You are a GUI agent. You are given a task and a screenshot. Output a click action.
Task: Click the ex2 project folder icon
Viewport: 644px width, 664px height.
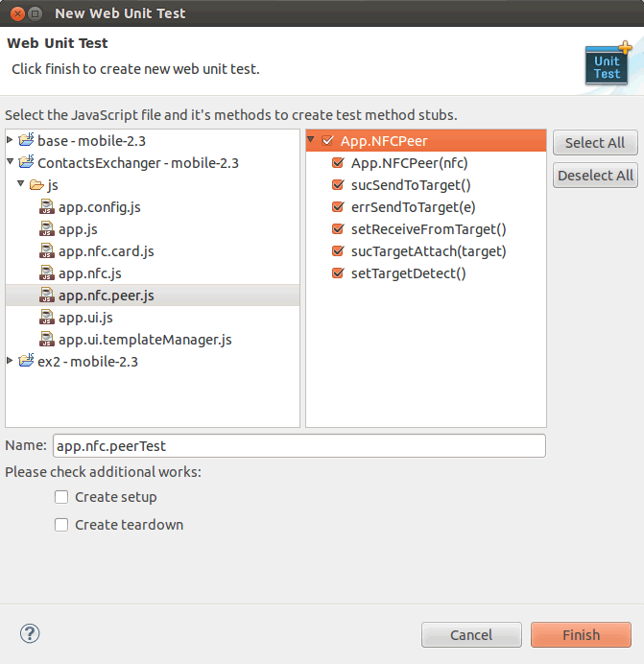pyautogui.click(x=26, y=361)
